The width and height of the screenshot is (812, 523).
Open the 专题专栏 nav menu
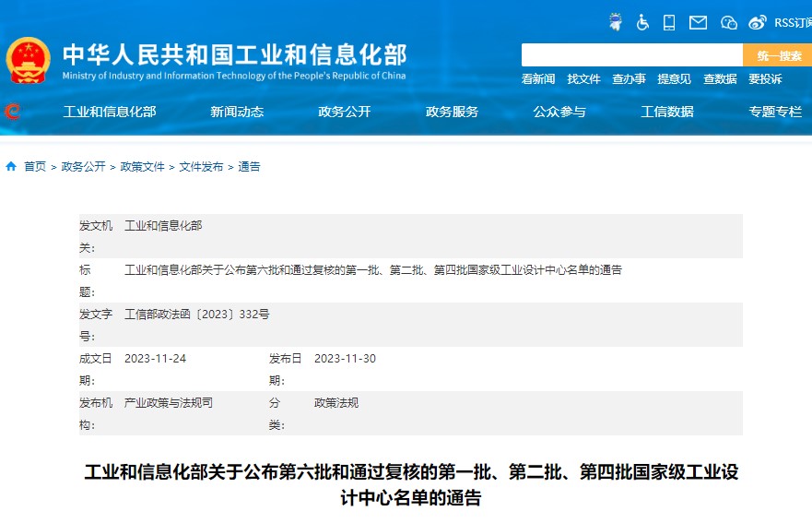[775, 112]
